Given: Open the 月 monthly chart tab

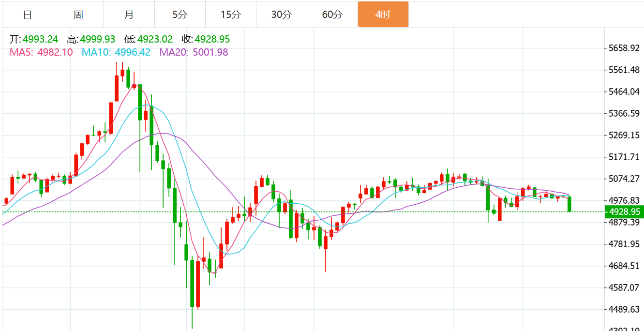Looking at the screenshot, I should pyautogui.click(x=129, y=15).
